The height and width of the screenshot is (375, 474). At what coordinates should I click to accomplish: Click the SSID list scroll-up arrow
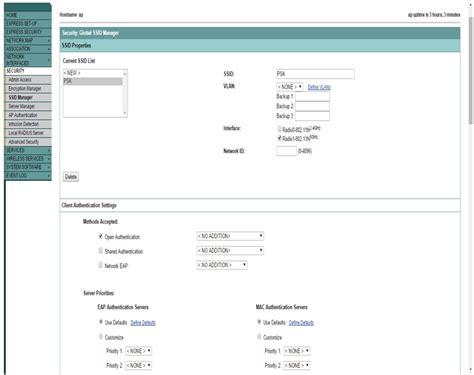pos(125,73)
